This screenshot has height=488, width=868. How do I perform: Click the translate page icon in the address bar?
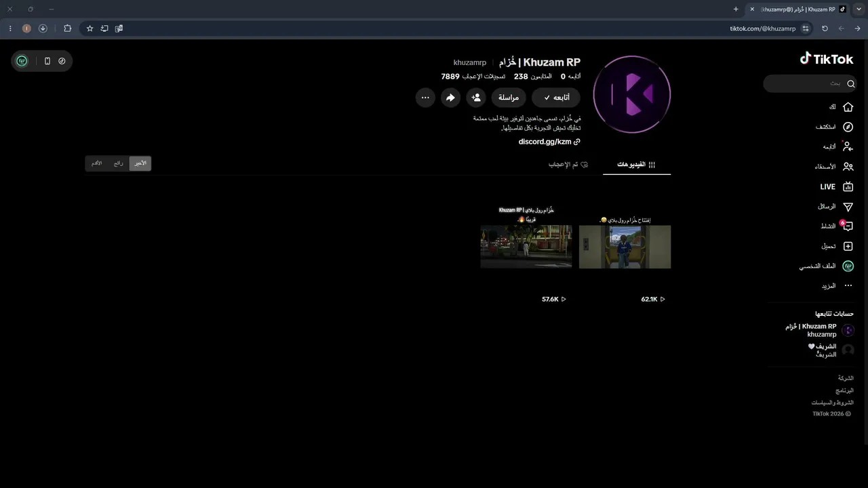pyautogui.click(x=119, y=28)
